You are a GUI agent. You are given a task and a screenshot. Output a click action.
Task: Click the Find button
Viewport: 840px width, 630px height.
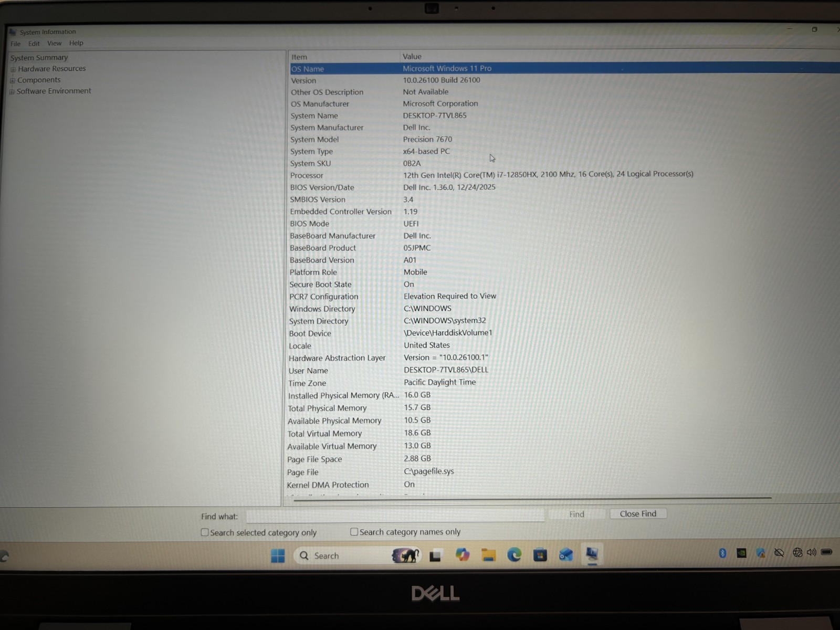[x=576, y=514]
